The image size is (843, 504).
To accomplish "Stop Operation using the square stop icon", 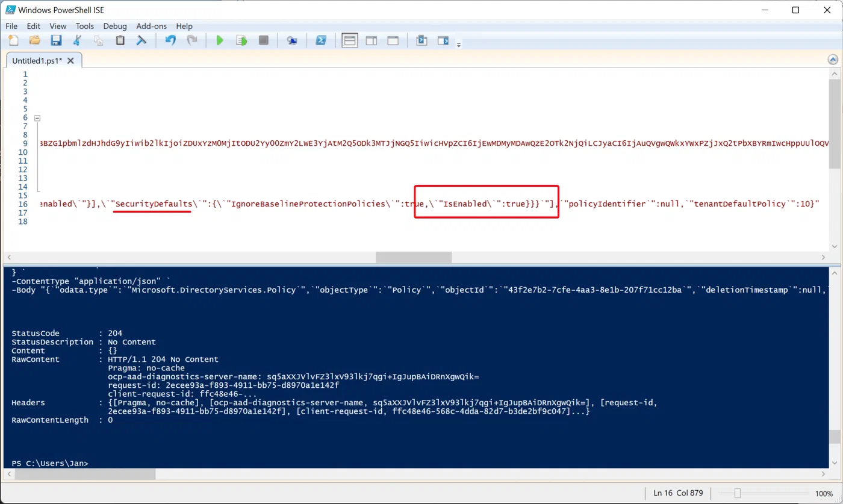I will (x=263, y=40).
